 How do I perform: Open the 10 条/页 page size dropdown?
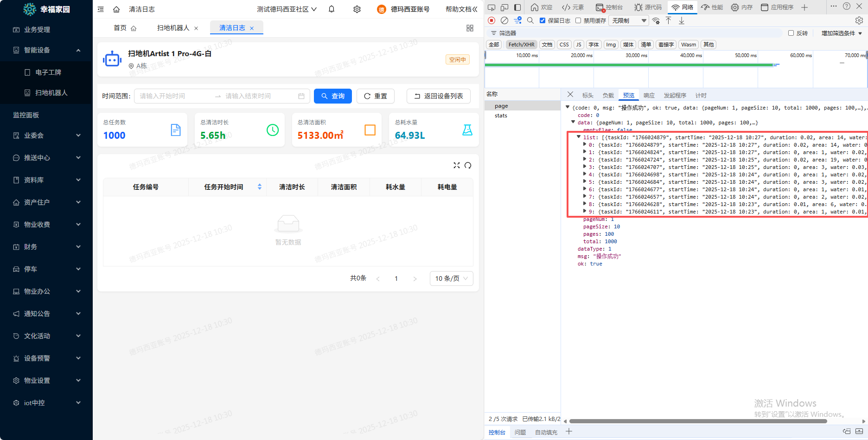point(451,278)
